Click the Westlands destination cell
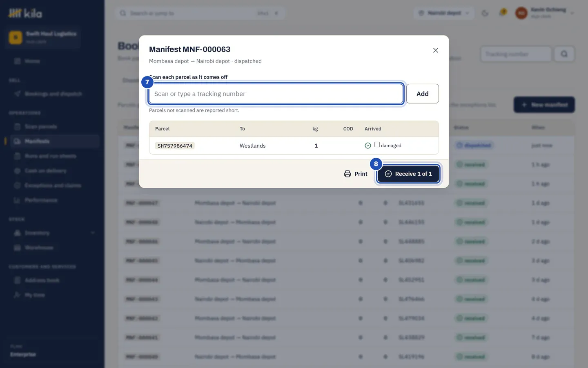Image resolution: width=588 pixels, height=368 pixels. click(x=252, y=146)
